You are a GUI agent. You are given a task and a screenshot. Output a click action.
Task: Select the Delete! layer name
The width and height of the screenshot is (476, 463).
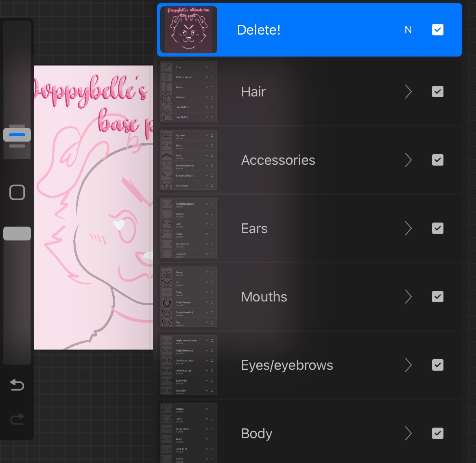(x=259, y=30)
